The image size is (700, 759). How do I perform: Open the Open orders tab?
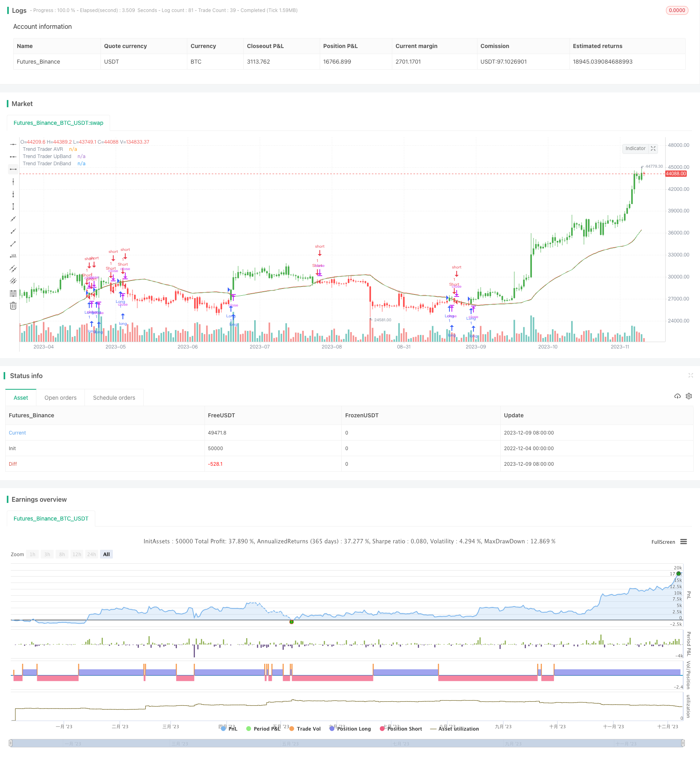(60, 398)
